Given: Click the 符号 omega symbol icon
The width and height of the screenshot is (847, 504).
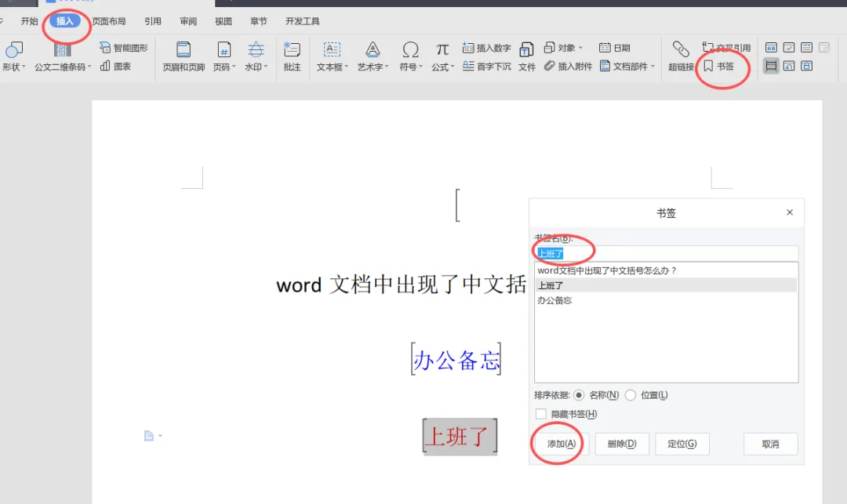Looking at the screenshot, I should [x=410, y=49].
